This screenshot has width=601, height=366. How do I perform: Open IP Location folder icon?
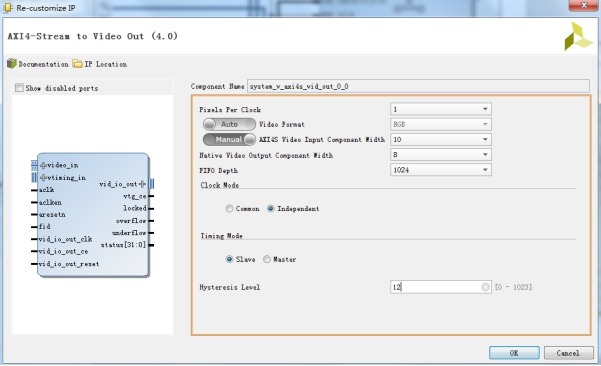coord(77,64)
